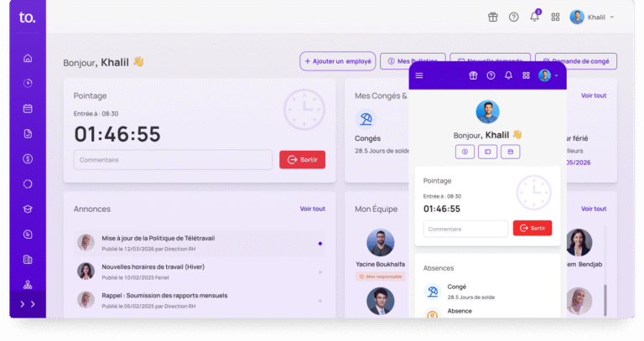Viewport: 644px width, 341px height.
Task: Open the calendar icon in the sidebar
Action: 28,109
